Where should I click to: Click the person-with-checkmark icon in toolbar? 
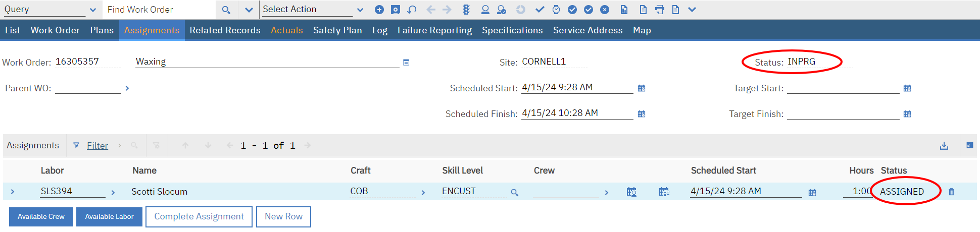(502, 10)
